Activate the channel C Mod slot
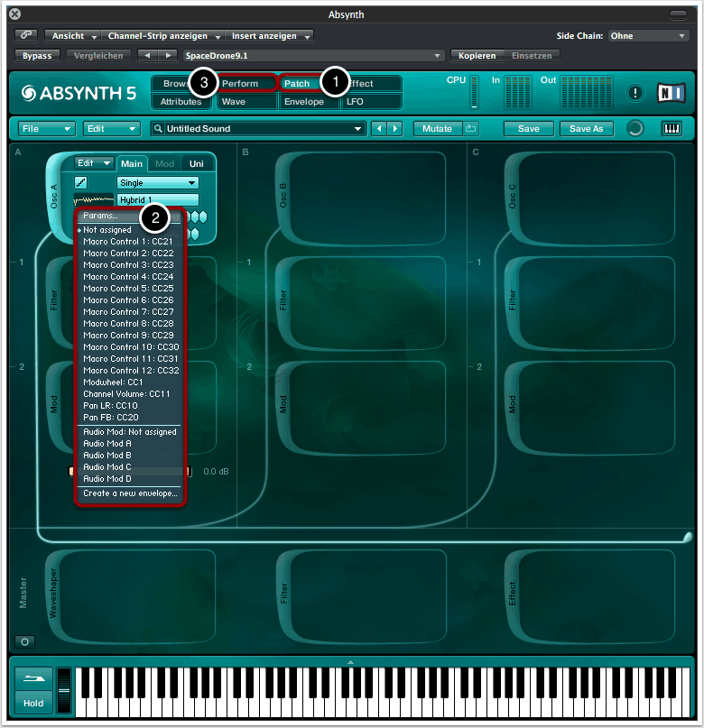The width and height of the screenshot is (704, 728). (x=589, y=407)
